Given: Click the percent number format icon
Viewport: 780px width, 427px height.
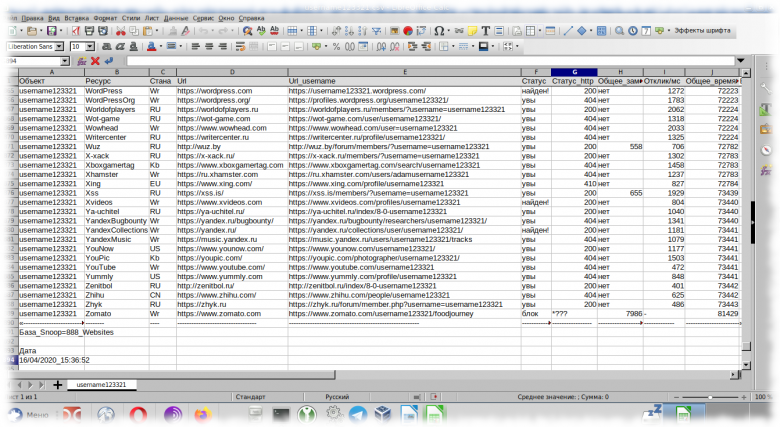Looking at the screenshot, I should pyautogui.click(x=336, y=46).
